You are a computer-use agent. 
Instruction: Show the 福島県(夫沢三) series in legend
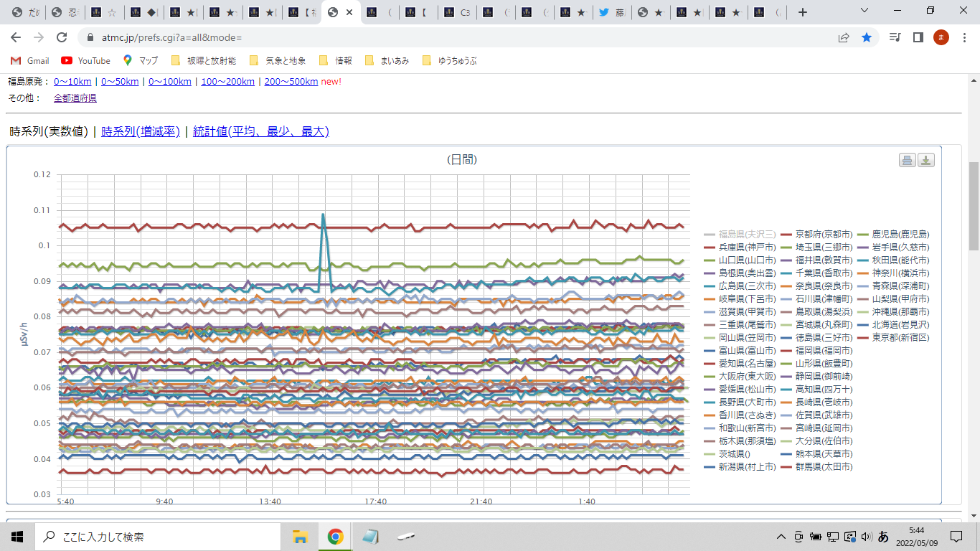740,234
